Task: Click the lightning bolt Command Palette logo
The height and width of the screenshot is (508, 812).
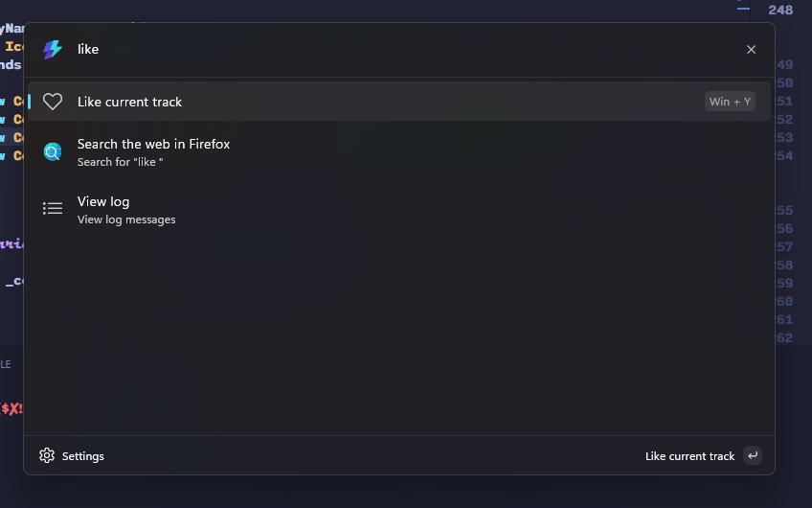Action: (53, 49)
